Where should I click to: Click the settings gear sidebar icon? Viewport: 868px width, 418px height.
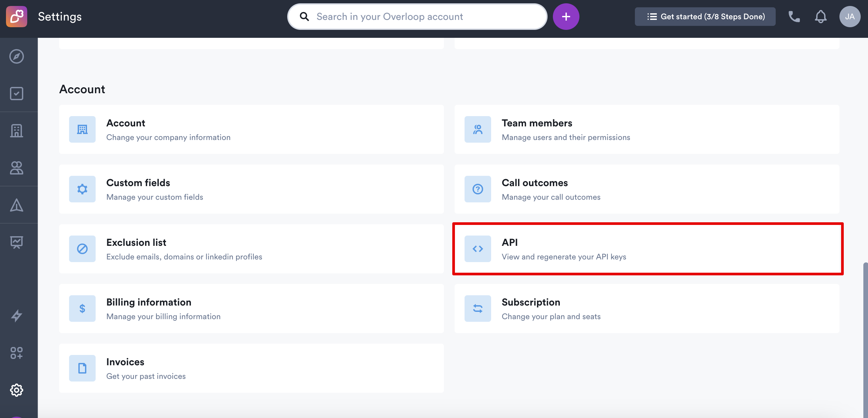(x=17, y=390)
